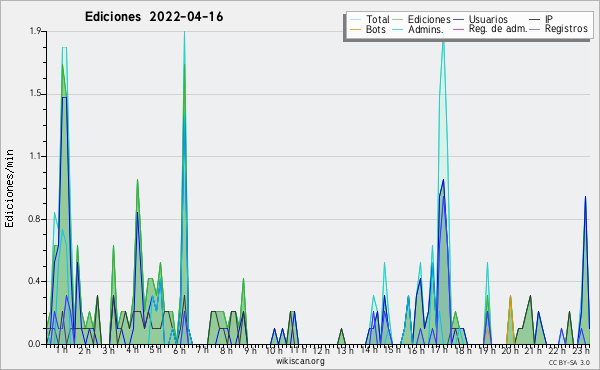600x370 pixels.
Task: Click the 0.4 y-axis value
Action: point(35,282)
